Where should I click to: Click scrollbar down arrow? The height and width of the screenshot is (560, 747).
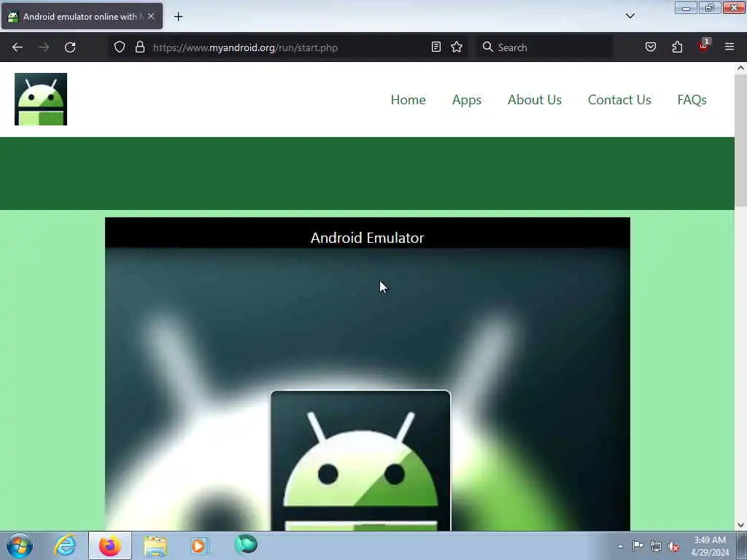click(x=740, y=525)
